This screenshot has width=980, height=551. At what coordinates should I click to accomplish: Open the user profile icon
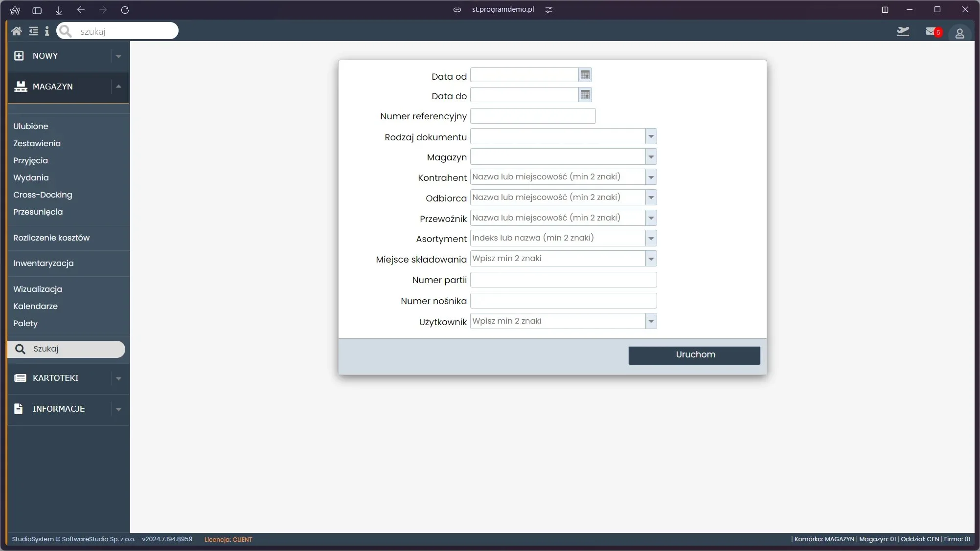coord(959,33)
